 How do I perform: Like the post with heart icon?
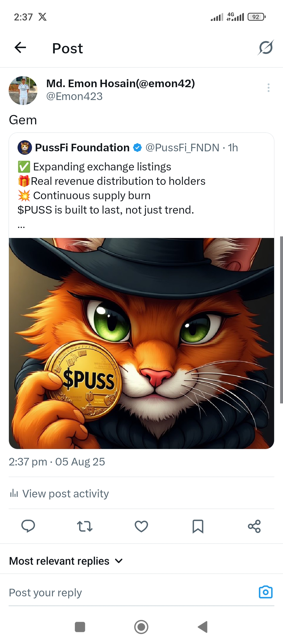(x=141, y=526)
